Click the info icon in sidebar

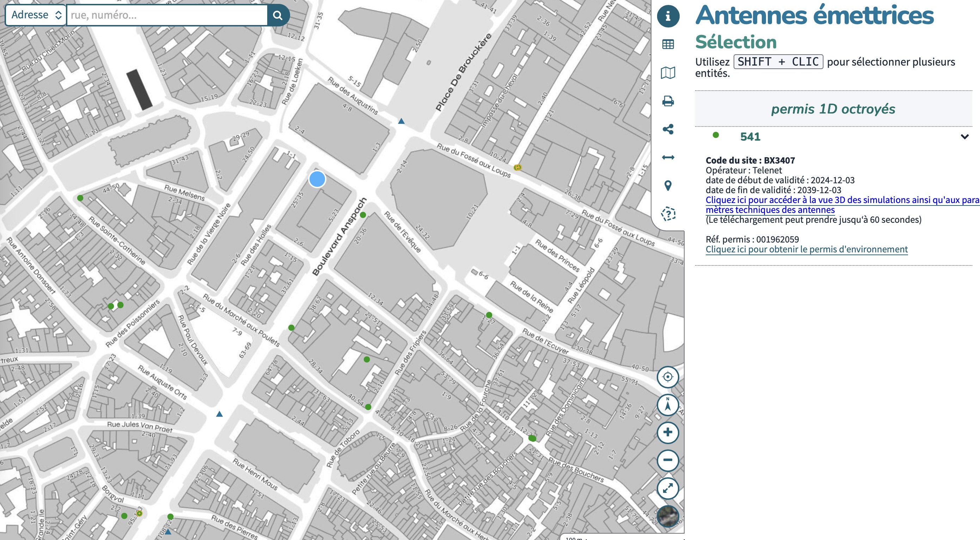(x=668, y=16)
